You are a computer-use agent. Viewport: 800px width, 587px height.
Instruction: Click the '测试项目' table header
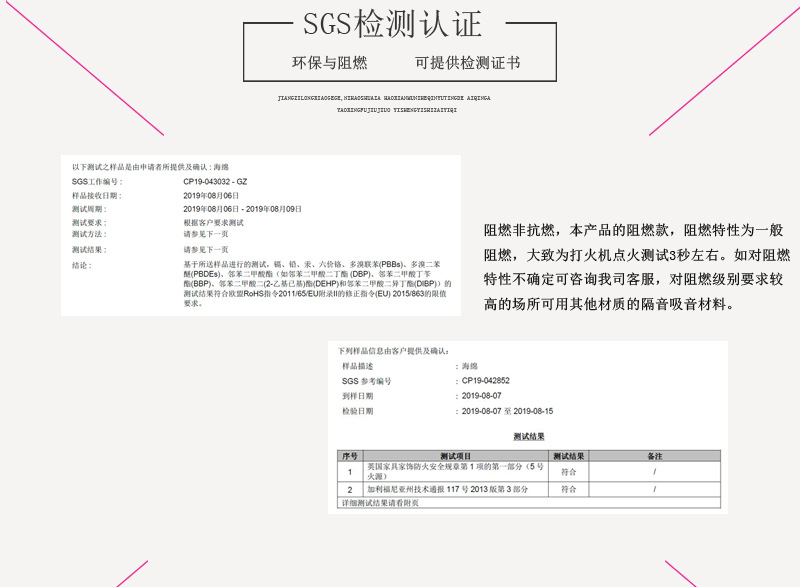coord(456,456)
